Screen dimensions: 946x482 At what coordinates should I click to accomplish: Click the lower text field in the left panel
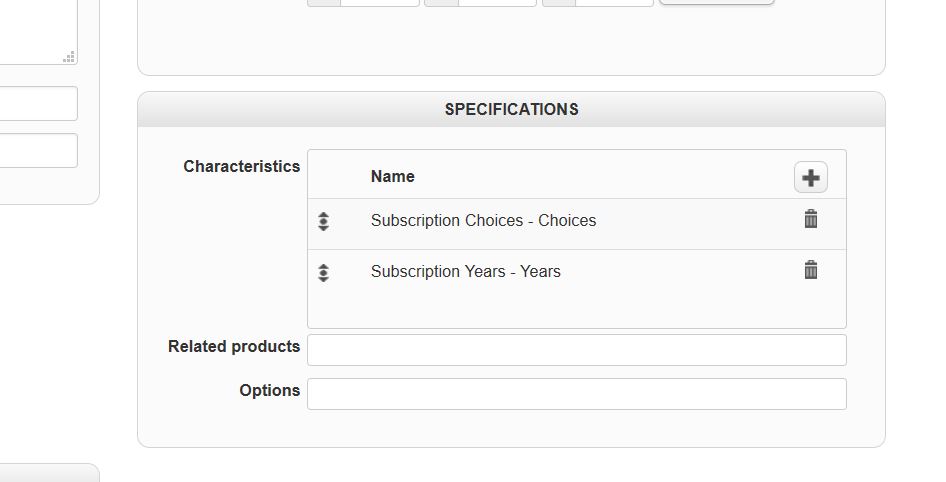coord(37,151)
